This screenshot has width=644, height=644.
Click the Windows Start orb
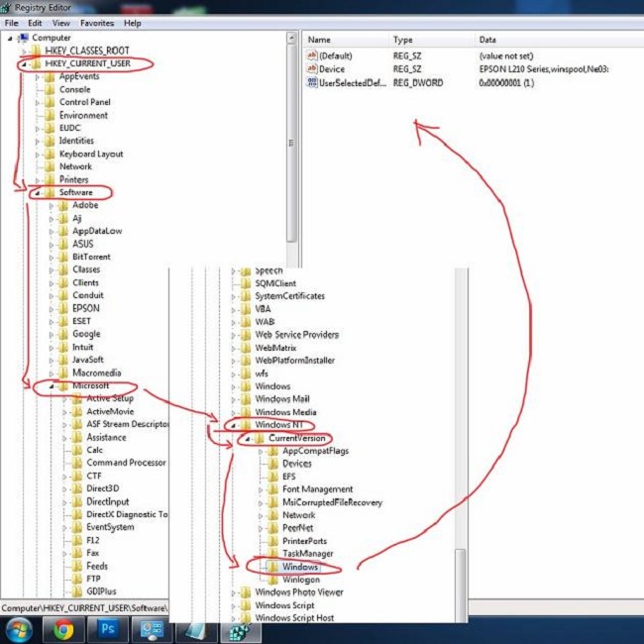point(19,629)
